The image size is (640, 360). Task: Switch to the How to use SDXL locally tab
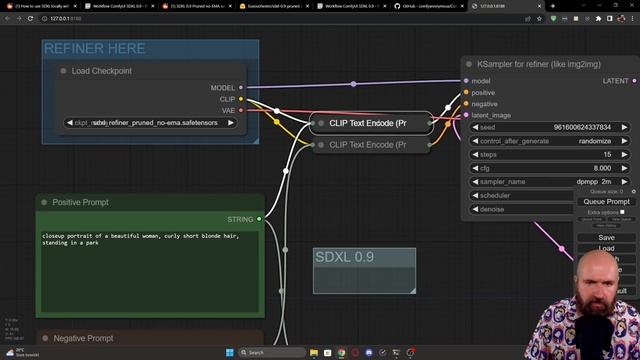click(x=42, y=6)
